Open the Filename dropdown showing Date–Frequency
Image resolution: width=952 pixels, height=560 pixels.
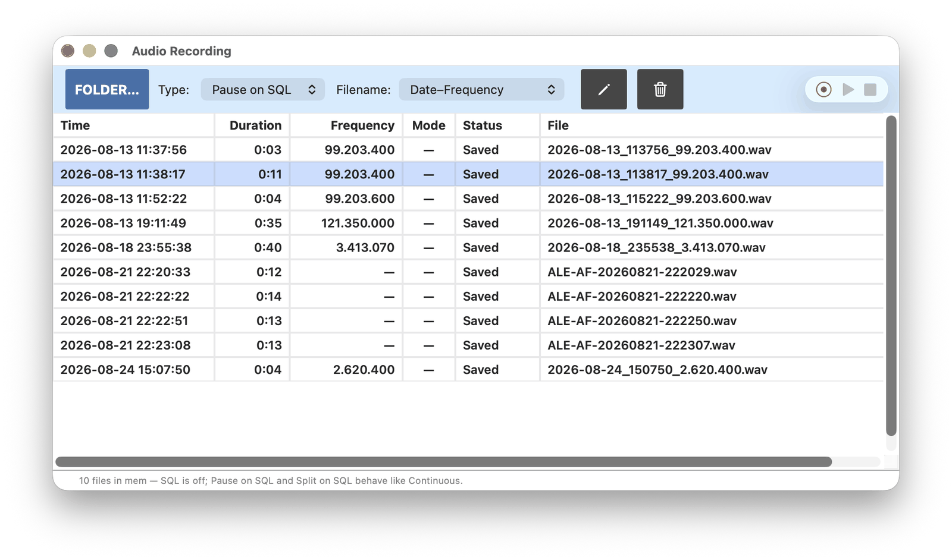pos(481,90)
